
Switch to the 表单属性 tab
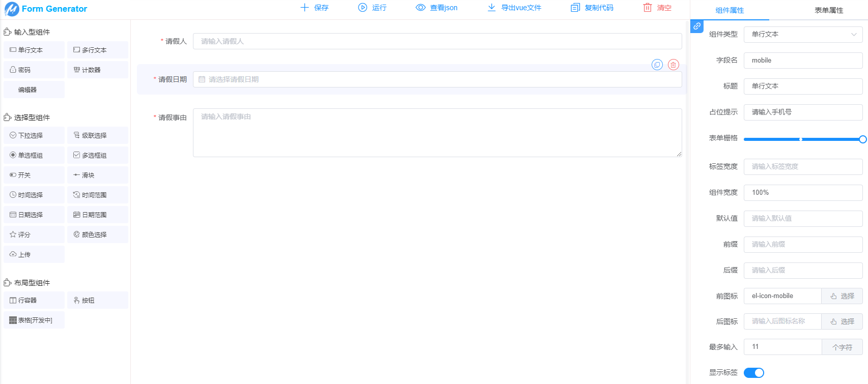[x=828, y=10]
